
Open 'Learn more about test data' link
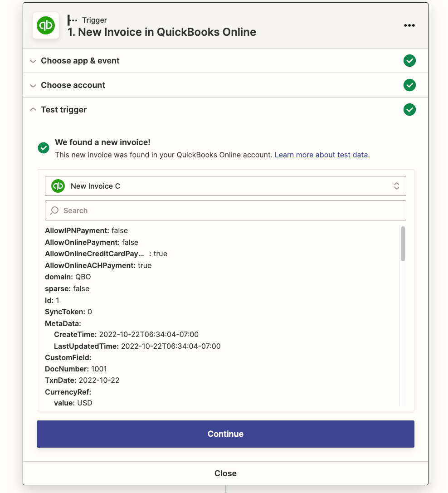coord(321,155)
